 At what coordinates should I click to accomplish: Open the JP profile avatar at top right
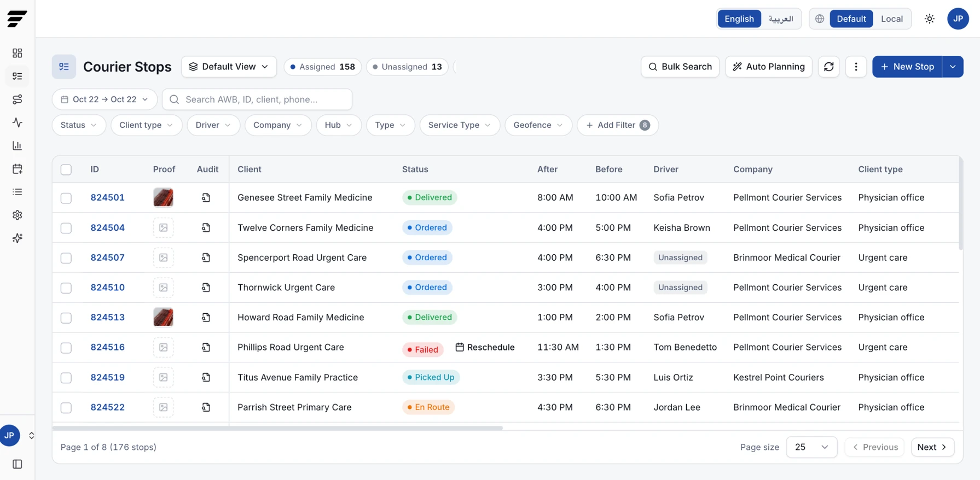(958, 19)
